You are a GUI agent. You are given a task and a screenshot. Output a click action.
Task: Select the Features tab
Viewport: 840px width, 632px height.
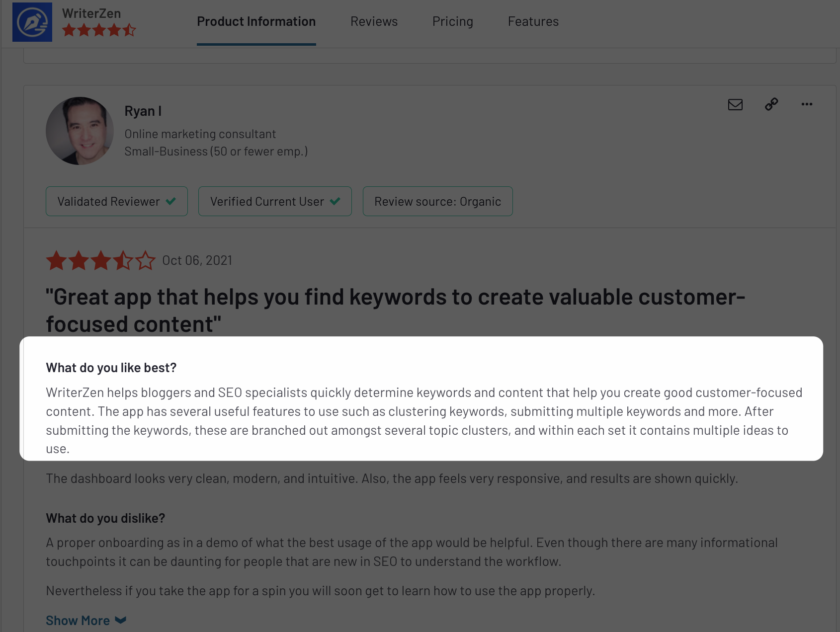point(533,21)
